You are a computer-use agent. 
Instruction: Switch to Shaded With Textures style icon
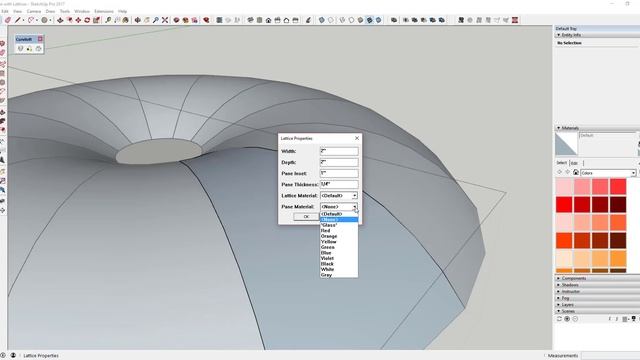(x=369, y=20)
